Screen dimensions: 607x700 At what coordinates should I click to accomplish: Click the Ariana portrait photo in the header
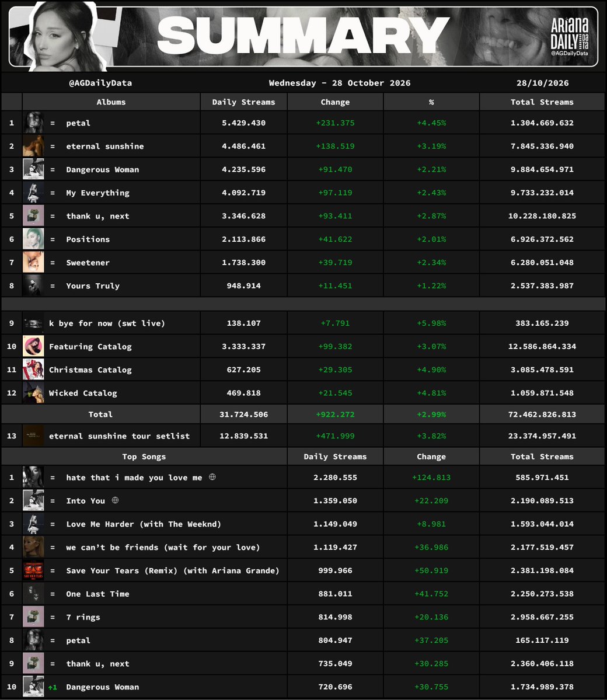pos(67,37)
